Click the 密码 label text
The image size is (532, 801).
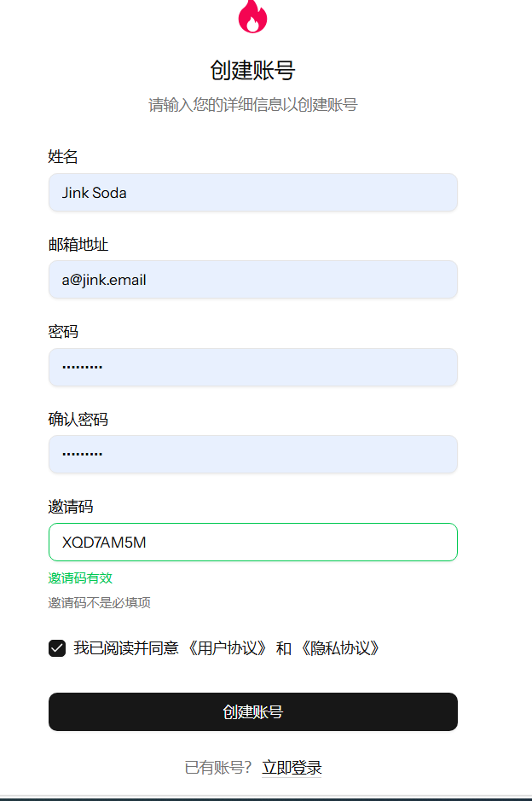pyautogui.click(x=63, y=332)
